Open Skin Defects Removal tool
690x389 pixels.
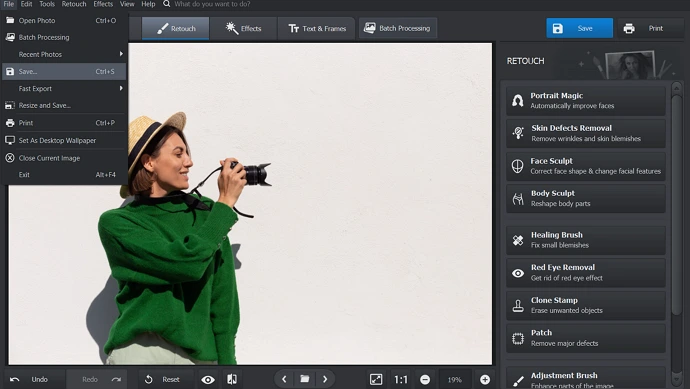586,133
